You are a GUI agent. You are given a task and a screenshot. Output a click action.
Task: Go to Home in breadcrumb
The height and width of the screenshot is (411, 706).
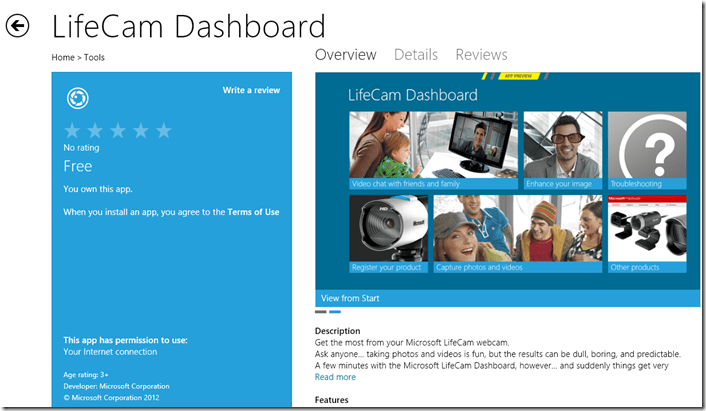[x=63, y=57]
